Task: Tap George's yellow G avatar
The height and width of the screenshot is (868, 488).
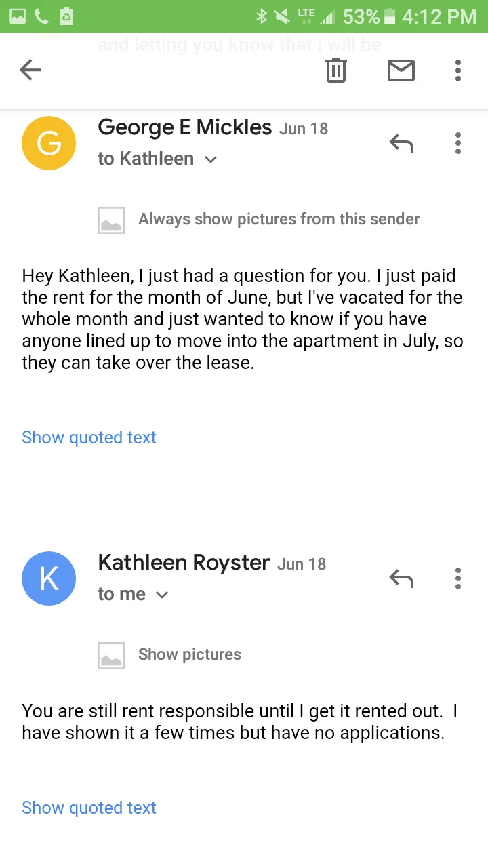Action: [49, 143]
